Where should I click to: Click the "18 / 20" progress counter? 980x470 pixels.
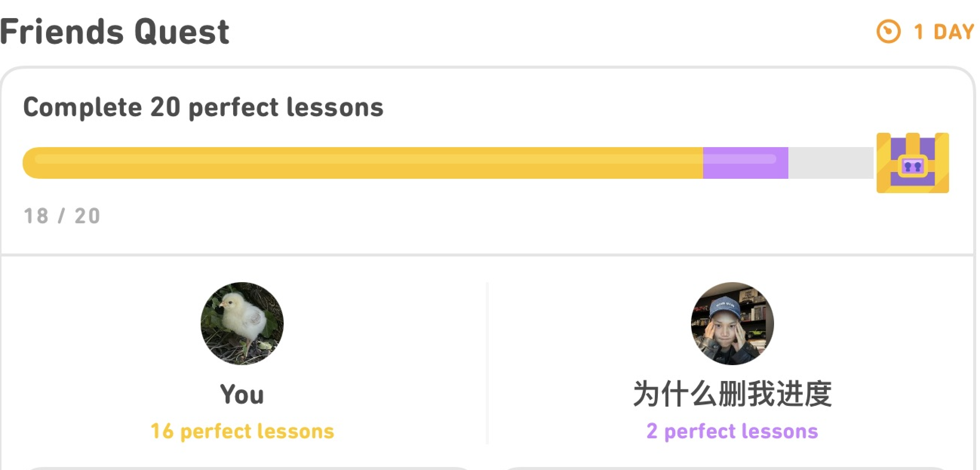click(62, 216)
